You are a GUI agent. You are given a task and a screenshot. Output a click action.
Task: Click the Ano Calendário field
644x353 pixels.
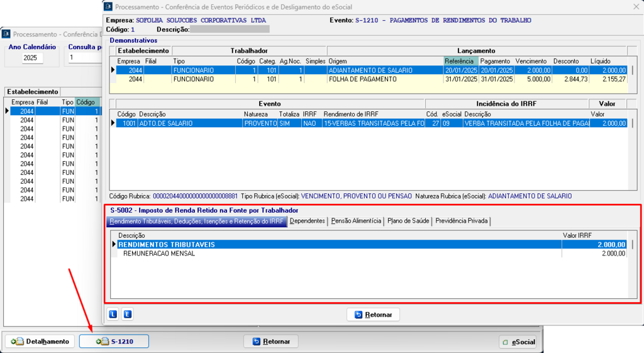(33, 58)
